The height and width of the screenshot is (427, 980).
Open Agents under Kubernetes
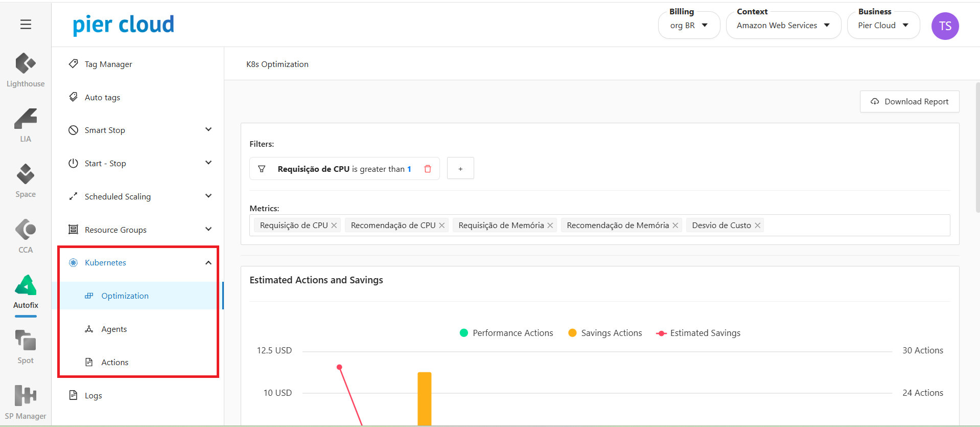coord(114,329)
